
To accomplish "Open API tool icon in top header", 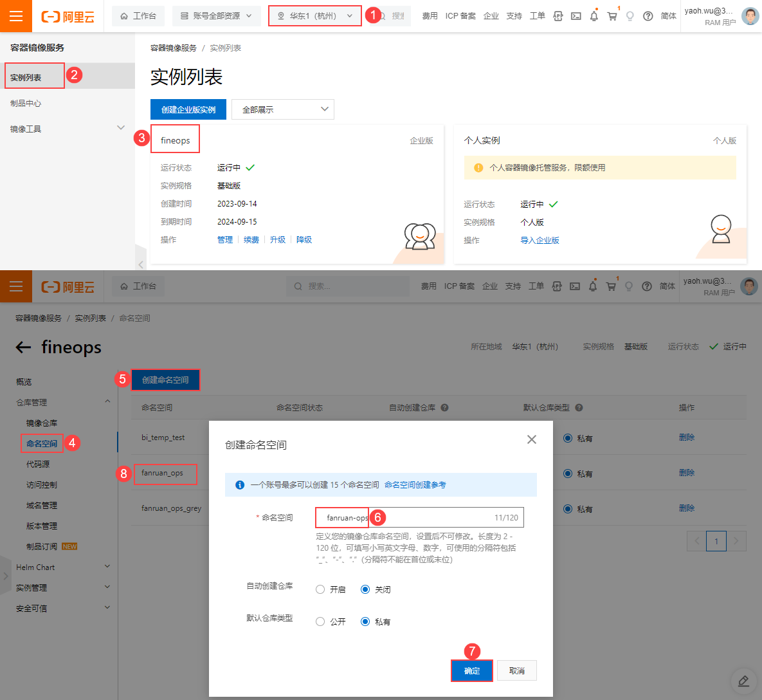I will point(558,16).
